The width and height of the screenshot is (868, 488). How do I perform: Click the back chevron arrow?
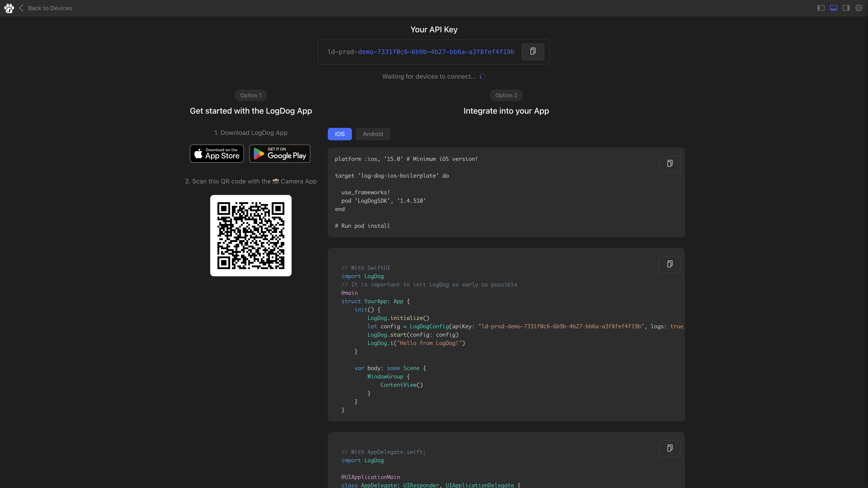21,8
